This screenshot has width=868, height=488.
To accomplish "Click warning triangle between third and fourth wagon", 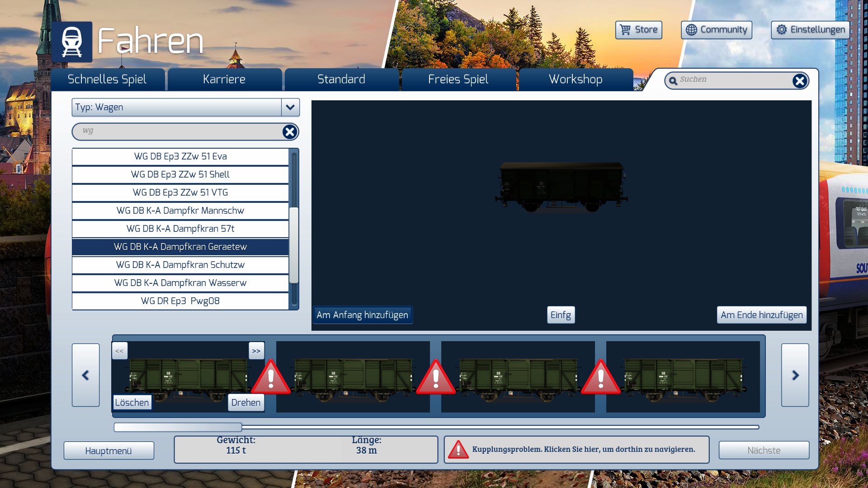I will 600,377.
